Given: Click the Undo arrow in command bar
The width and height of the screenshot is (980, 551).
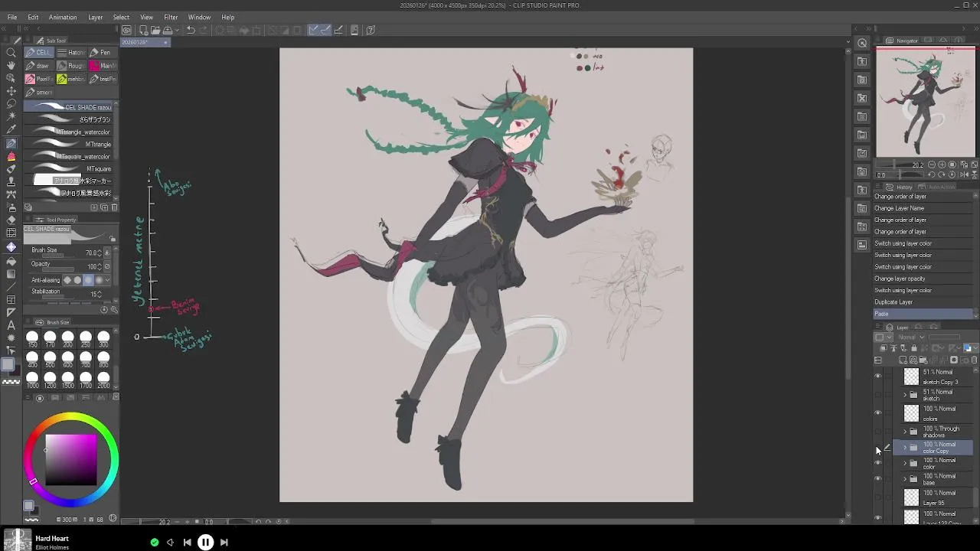Looking at the screenshot, I should pos(191,31).
